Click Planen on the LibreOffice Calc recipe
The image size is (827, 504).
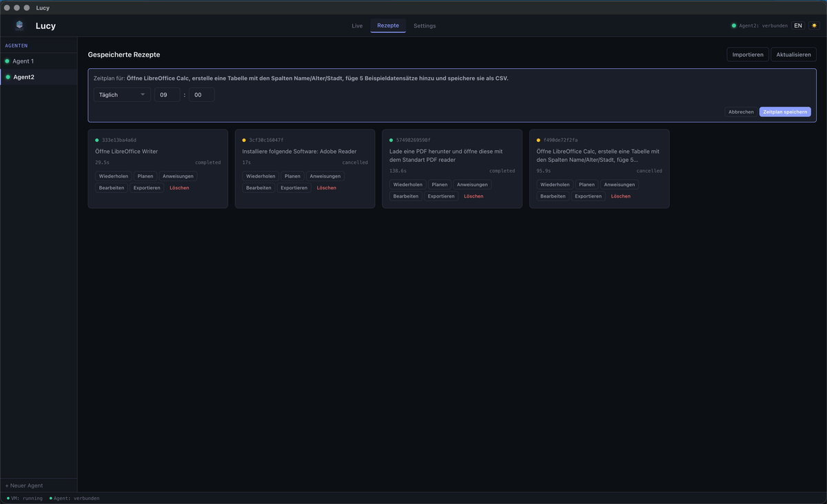[x=586, y=185]
